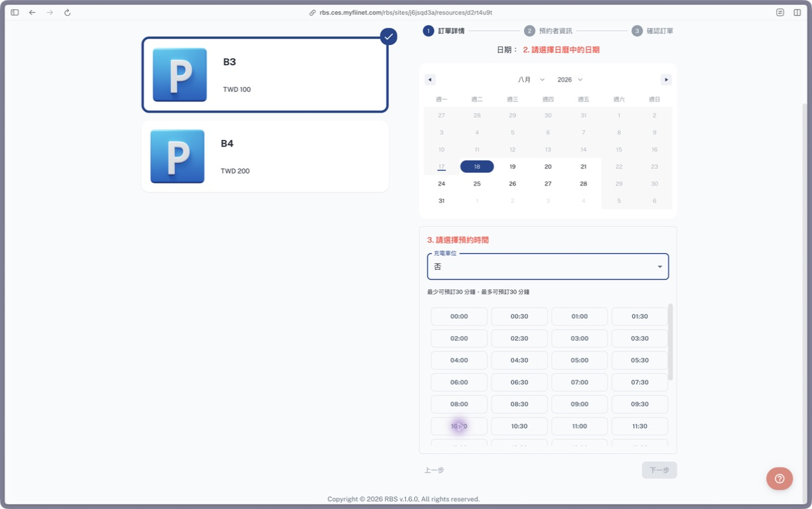
Task: Go to previous calendar month
Action: pyautogui.click(x=430, y=80)
